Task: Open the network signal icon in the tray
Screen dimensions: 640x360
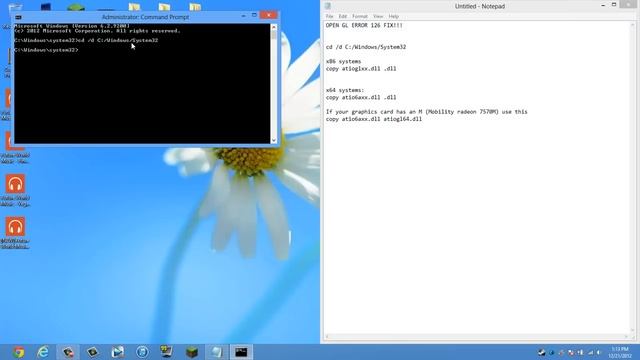Action: pyautogui.click(x=590, y=352)
